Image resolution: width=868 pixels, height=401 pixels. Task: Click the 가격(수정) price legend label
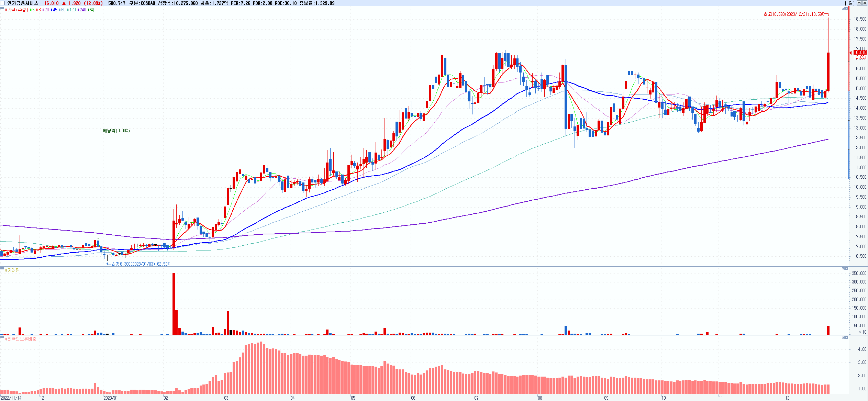(17, 10)
